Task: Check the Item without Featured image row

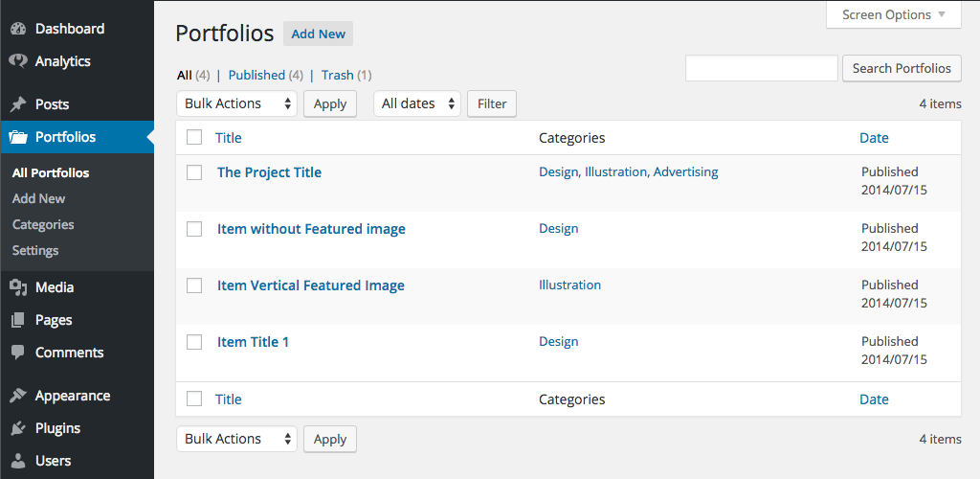Action: pyautogui.click(x=194, y=229)
